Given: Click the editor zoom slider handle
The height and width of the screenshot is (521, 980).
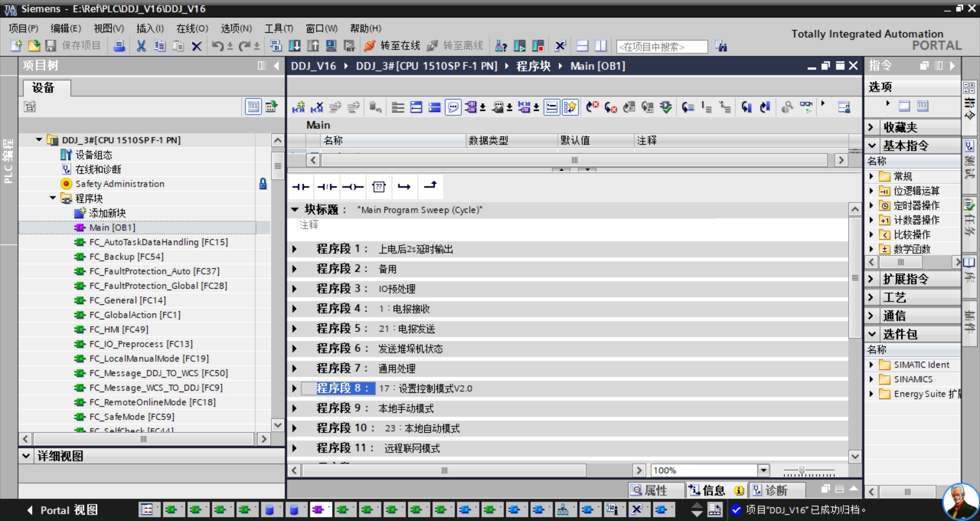Looking at the screenshot, I should tap(802, 470).
